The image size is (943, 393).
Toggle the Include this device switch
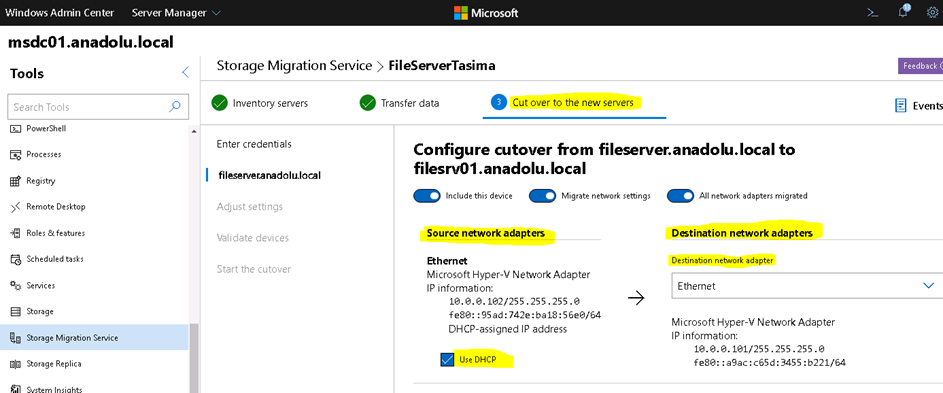426,196
